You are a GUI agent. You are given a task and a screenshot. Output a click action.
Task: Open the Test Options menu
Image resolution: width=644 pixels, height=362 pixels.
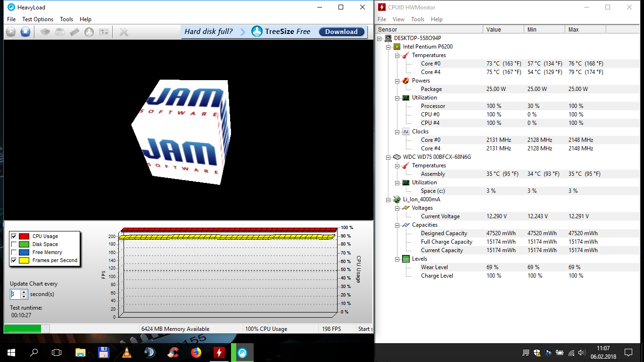[38, 19]
